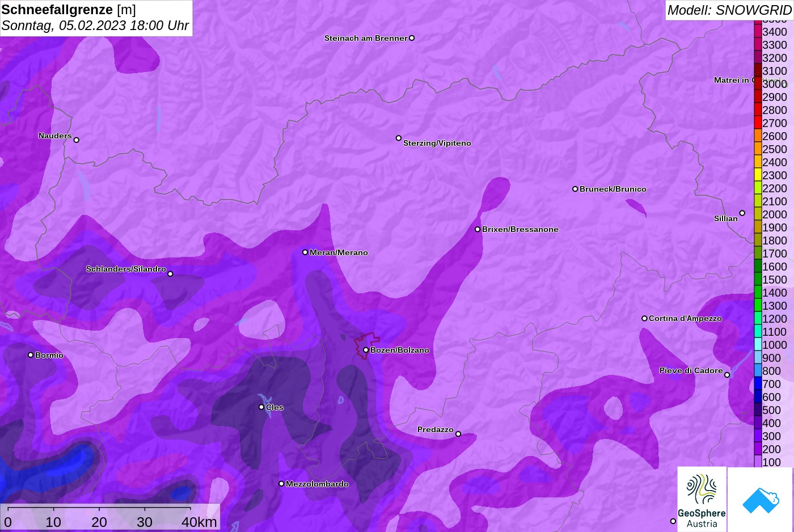
Task: Click the legend value '100'
Action: coord(771,462)
